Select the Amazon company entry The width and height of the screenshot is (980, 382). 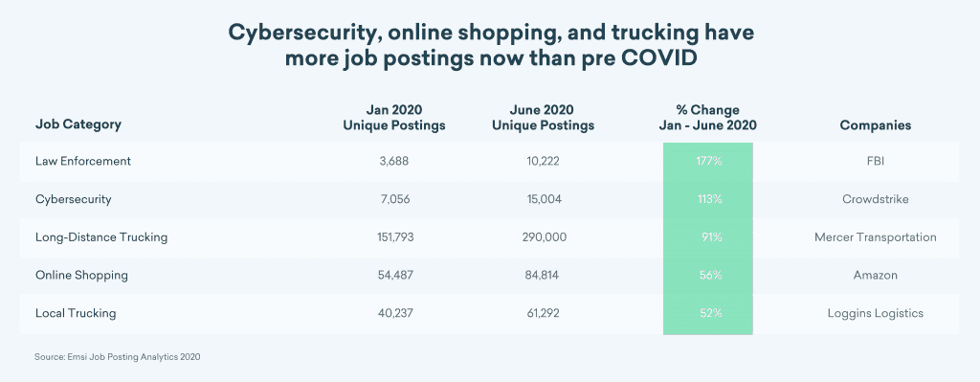pyautogui.click(x=875, y=275)
